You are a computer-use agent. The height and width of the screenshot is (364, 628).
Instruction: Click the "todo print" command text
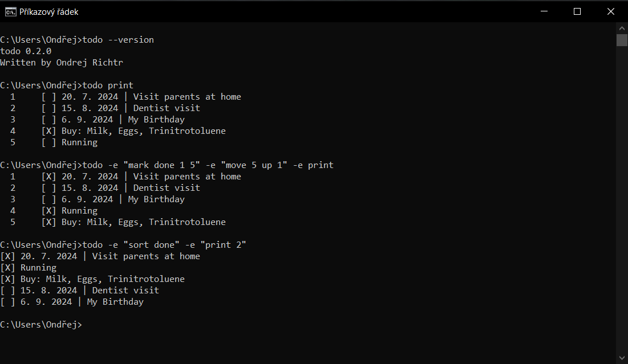coord(108,85)
